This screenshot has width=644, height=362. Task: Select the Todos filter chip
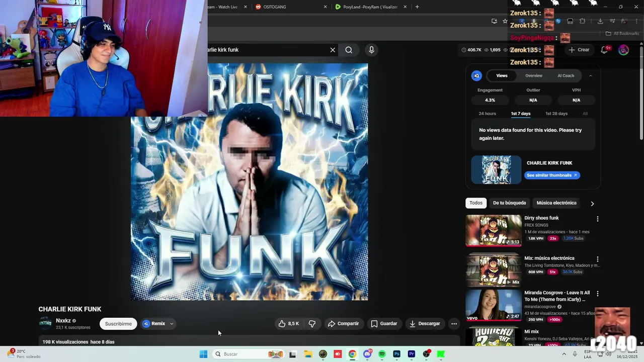476,203
